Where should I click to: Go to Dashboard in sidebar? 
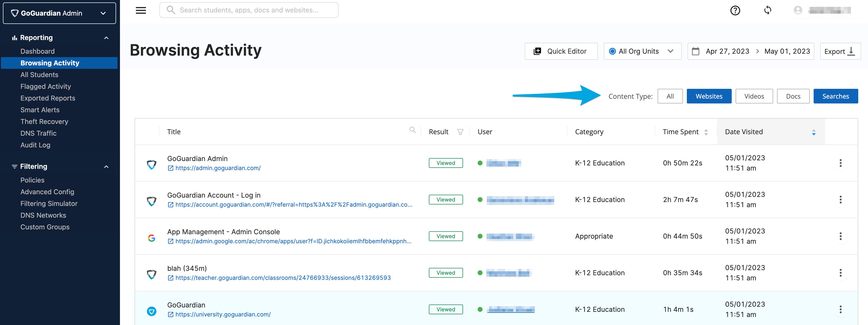pos(37,51)
